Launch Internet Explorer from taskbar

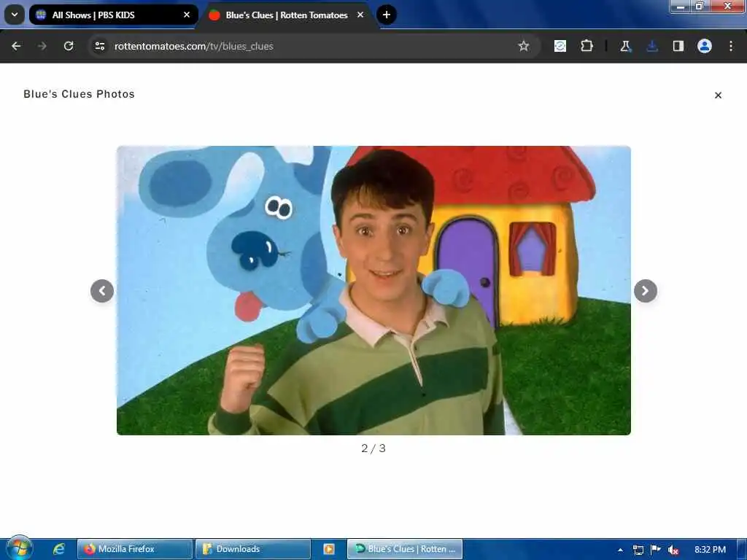point(59,549)
